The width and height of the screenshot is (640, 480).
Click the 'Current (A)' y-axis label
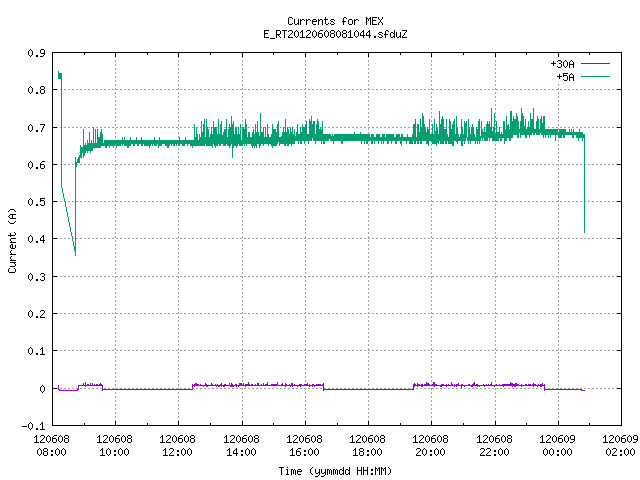click(x=12, y=241)
